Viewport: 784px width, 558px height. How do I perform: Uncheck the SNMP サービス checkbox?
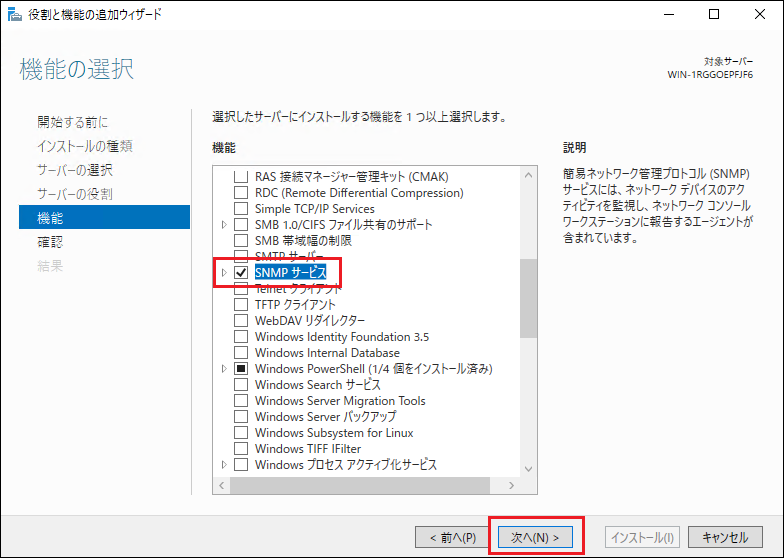(240, 272)
